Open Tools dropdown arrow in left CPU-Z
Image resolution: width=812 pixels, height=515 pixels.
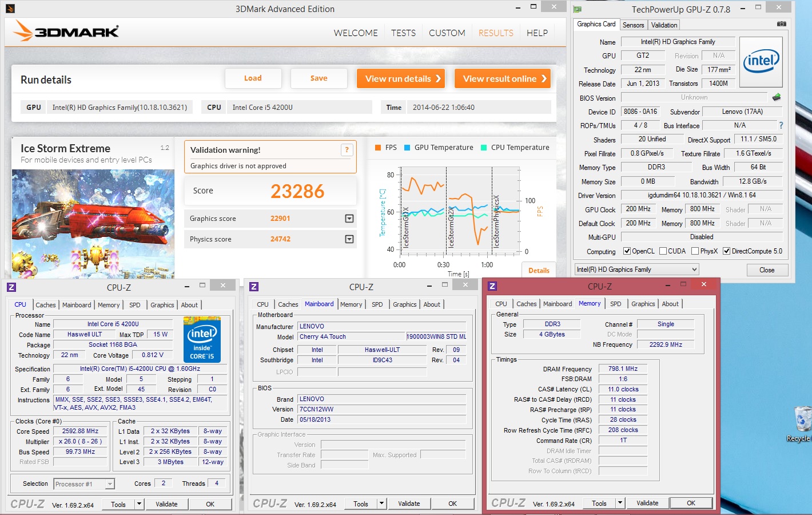tap(139, 504)
